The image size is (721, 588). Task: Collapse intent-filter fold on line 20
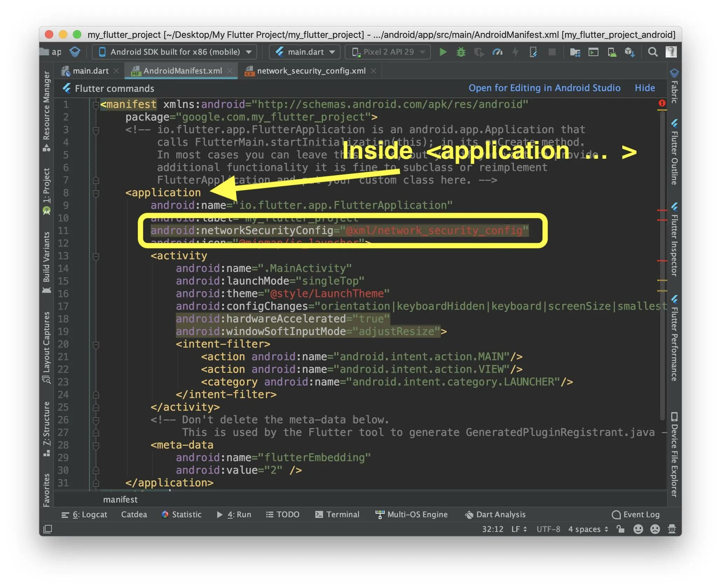(x=96, y=344)
